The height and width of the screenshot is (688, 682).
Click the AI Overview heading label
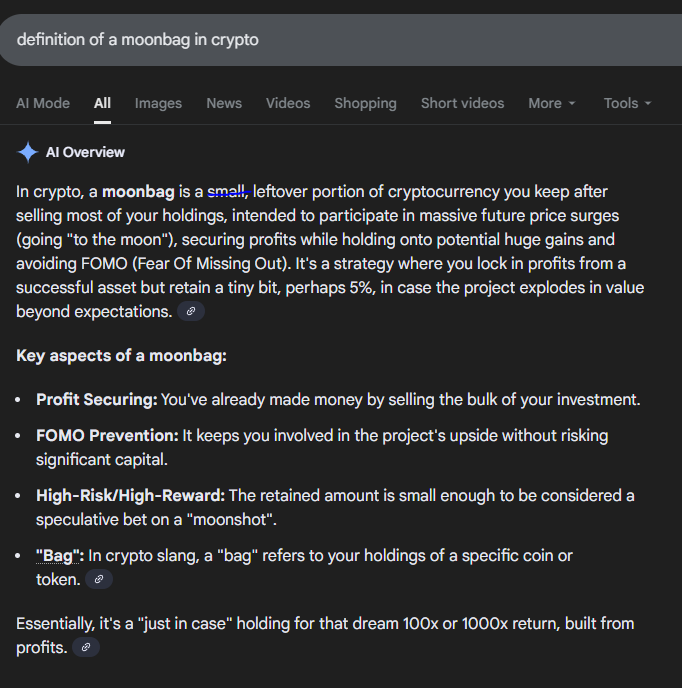[x=85, y=152]
